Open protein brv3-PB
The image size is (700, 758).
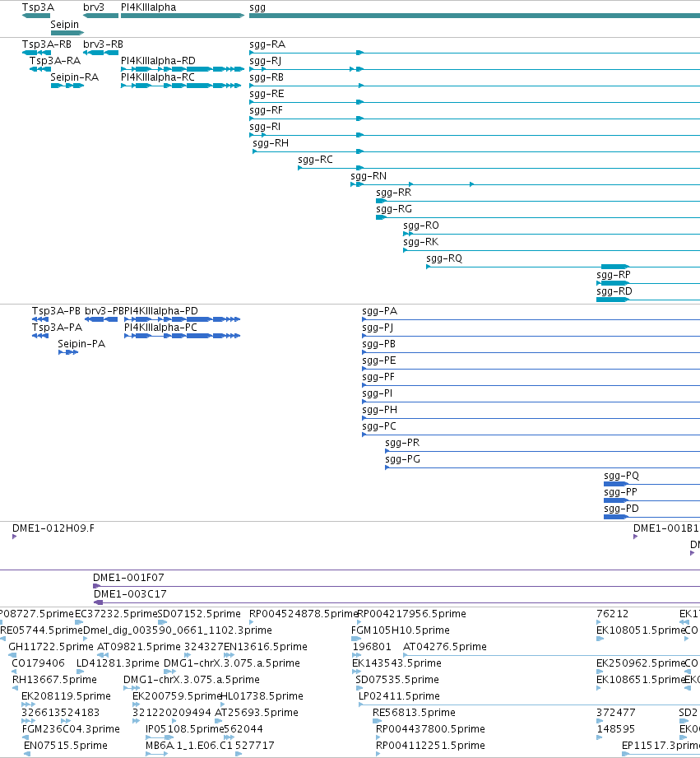pyautogui.click(x=104, y=311)
